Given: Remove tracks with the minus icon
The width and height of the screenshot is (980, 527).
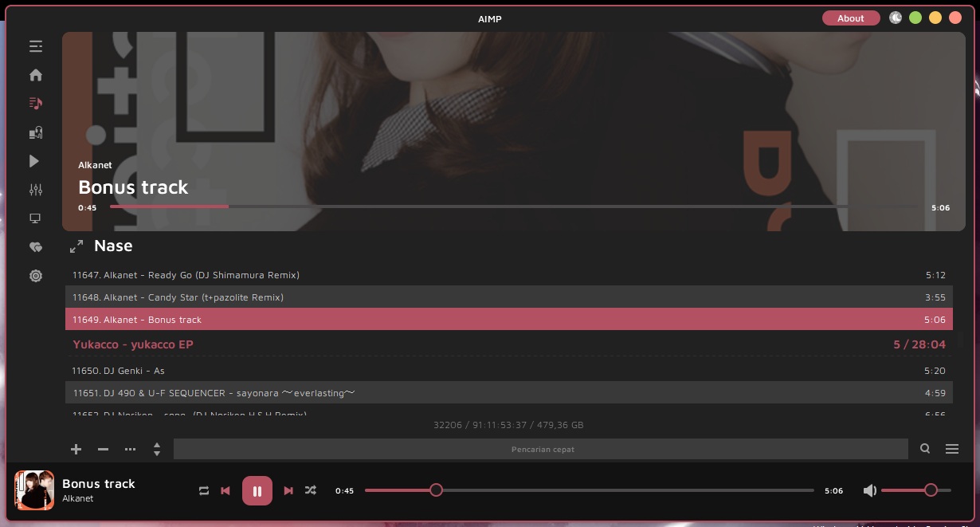Looking at the screenshot, I should pos(103,449).
